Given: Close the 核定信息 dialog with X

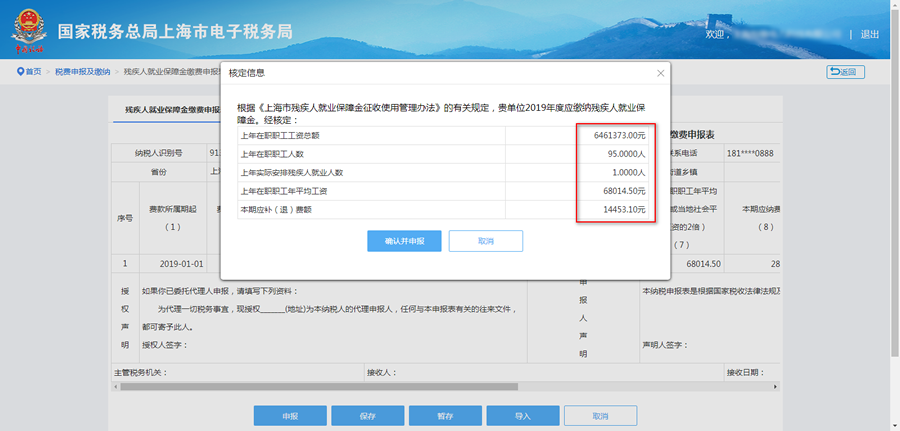Looking at the screenshot, I should point(660,73).
